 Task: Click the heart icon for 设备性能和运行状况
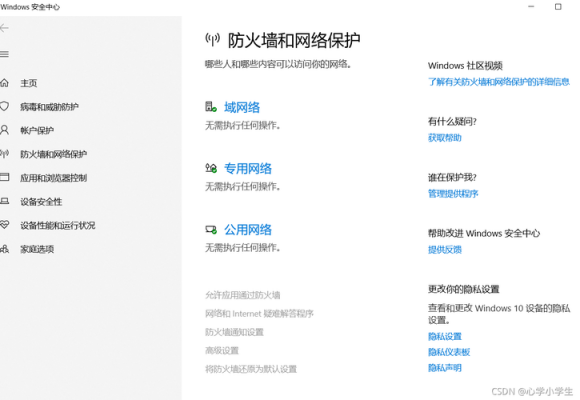click(x=4, y=225)
